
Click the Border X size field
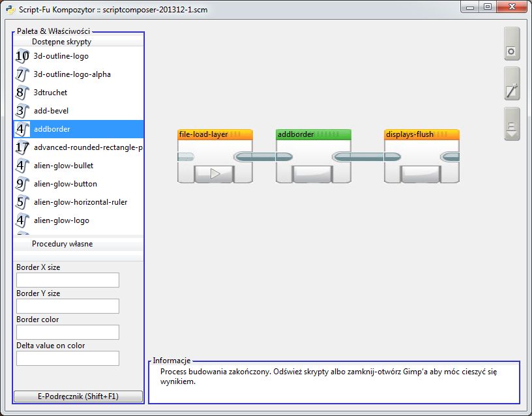68,280
